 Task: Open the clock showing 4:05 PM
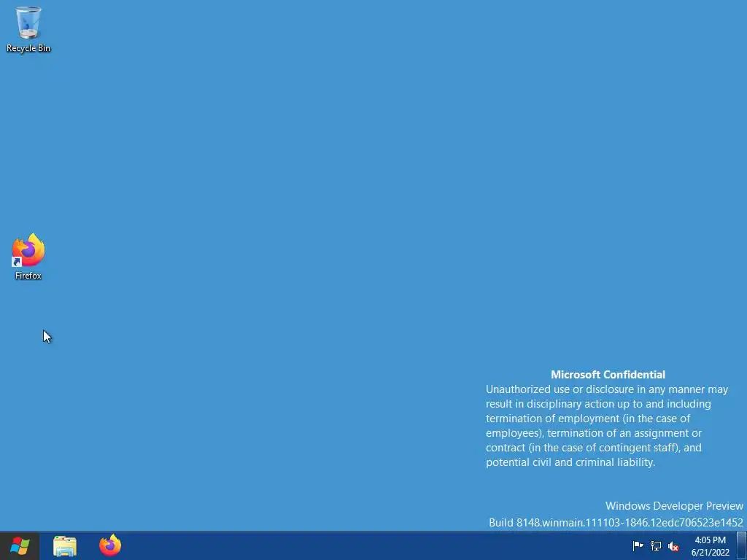[x=711, y=546]
